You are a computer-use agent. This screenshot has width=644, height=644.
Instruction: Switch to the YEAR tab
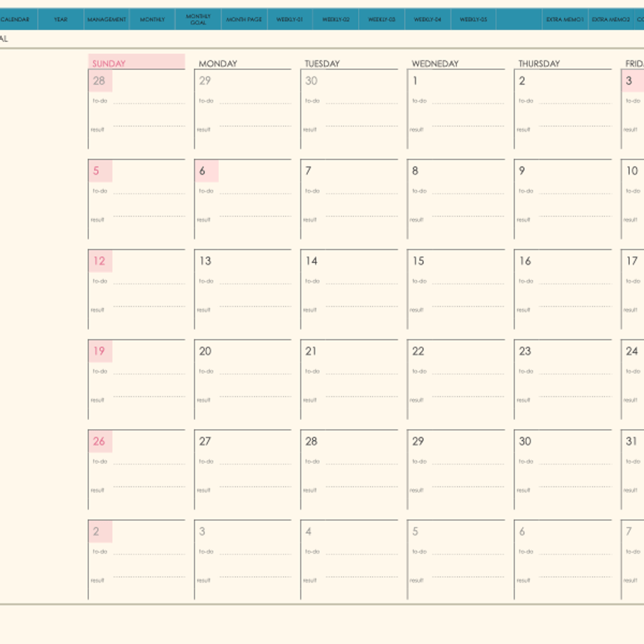tap(61, 20)
